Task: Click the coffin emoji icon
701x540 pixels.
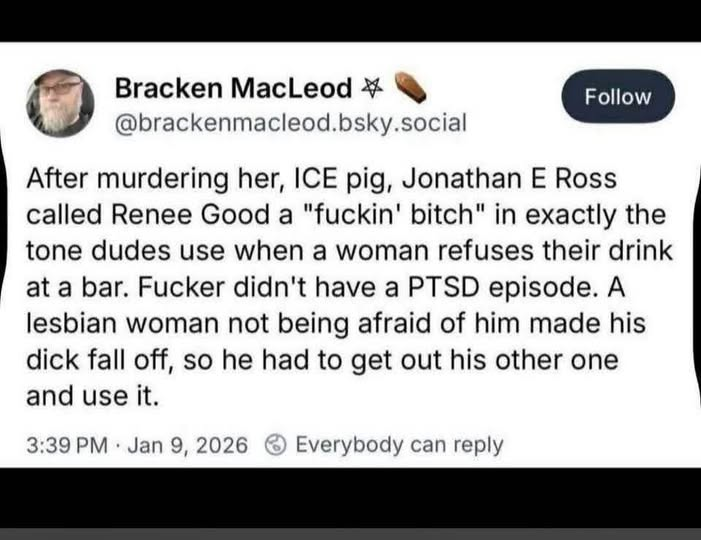Action: click(x=408, y=89)
